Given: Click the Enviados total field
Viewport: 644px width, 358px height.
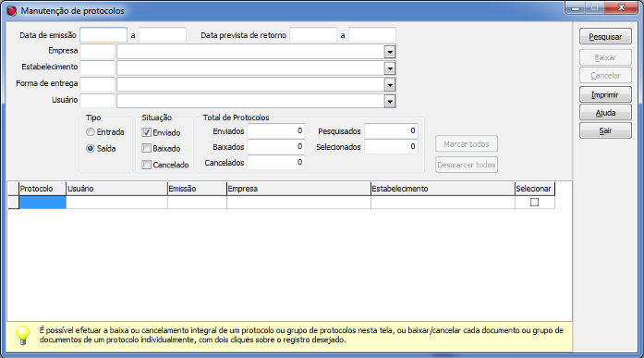Looking at the screenshot, I should pos(276,131).
